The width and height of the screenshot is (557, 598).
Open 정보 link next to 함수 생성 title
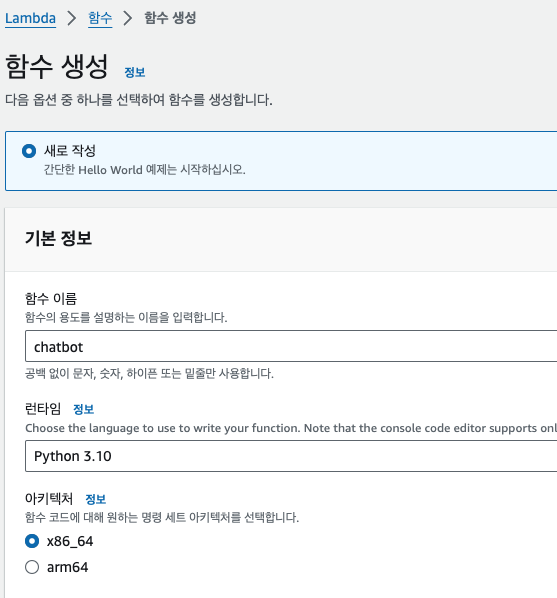[135, 72]
